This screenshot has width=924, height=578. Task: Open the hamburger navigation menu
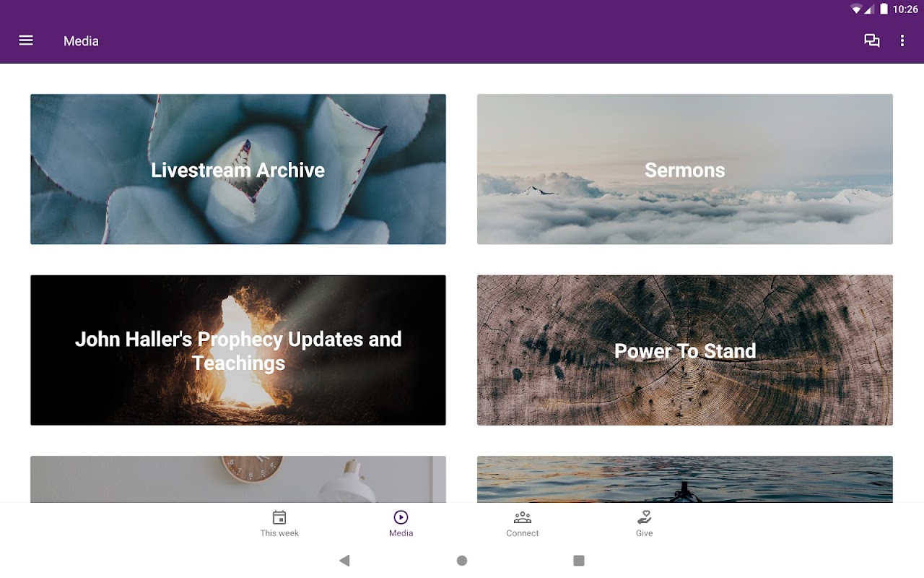tap(26, 40)
